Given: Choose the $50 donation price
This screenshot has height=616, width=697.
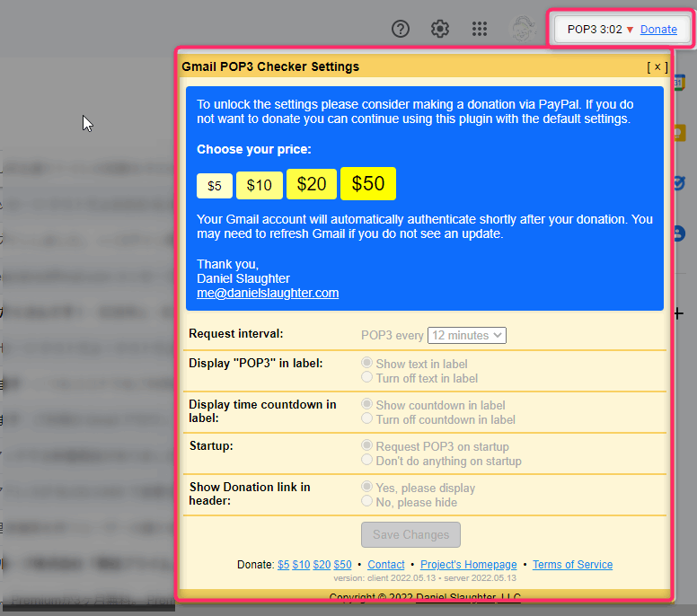Looking at the screenshot, I should pyautogui.click(x=368, y=183).
